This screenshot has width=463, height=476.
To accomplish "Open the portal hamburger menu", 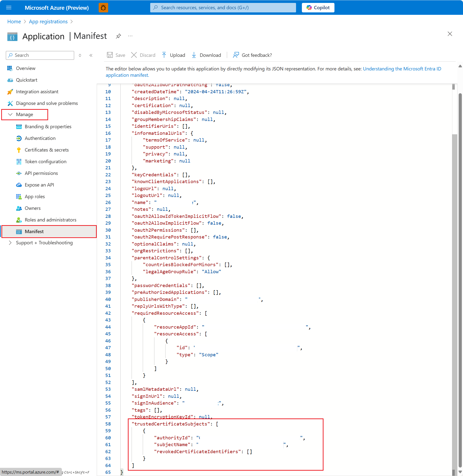I will pos(9,8).
